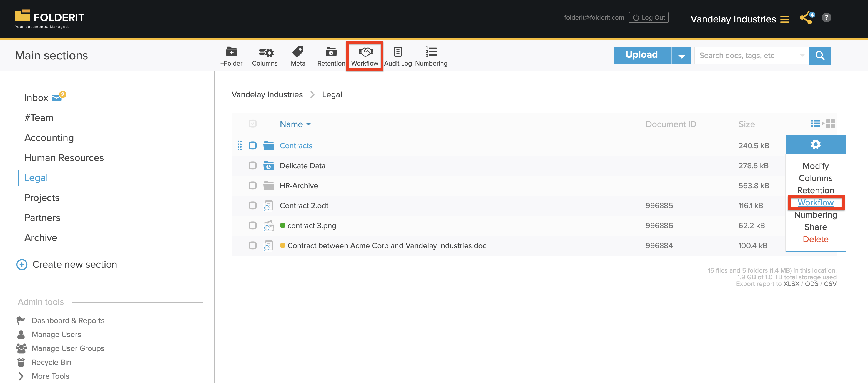
Task: Open Manage Users
Action: (56, 335)
